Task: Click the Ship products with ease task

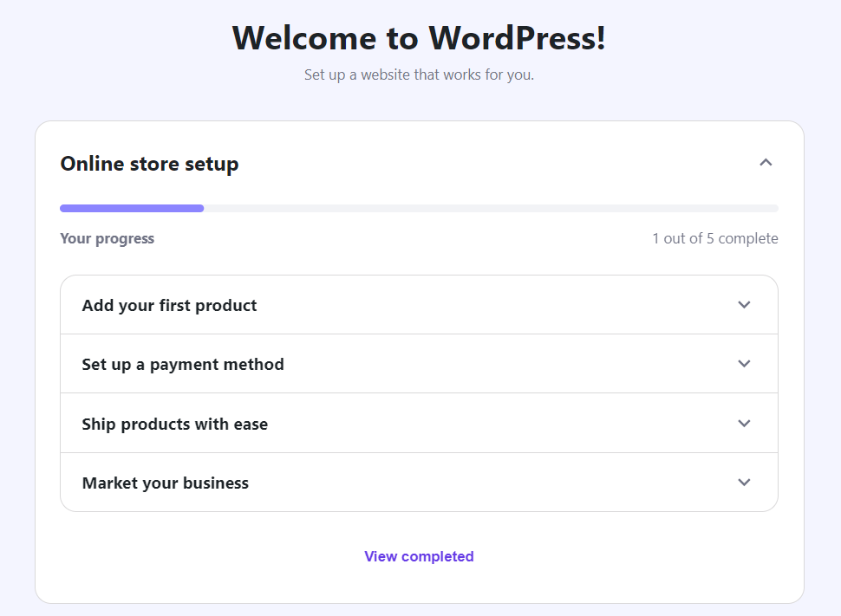Action: click(x=419, y=423)
